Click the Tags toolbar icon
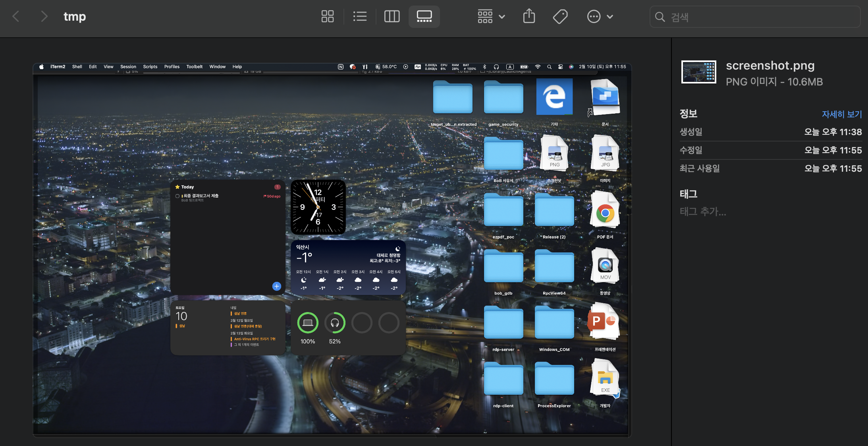This screenshot has width=868, height=446. pyautogui.click(x=560, y=16)
